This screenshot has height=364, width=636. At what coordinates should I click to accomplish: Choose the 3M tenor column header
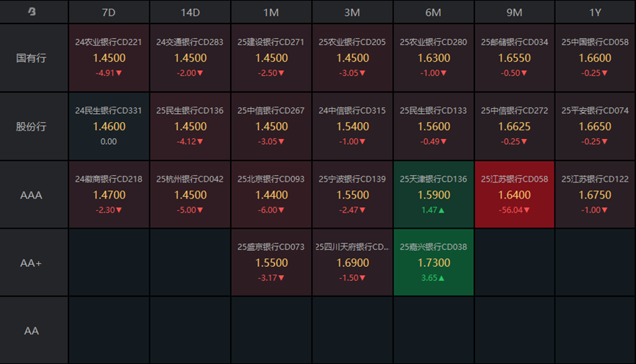pyautogui.click(x=352, y=12)
